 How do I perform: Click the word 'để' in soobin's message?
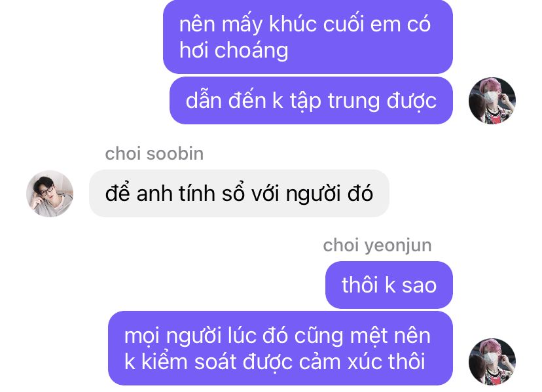(118, 192)
